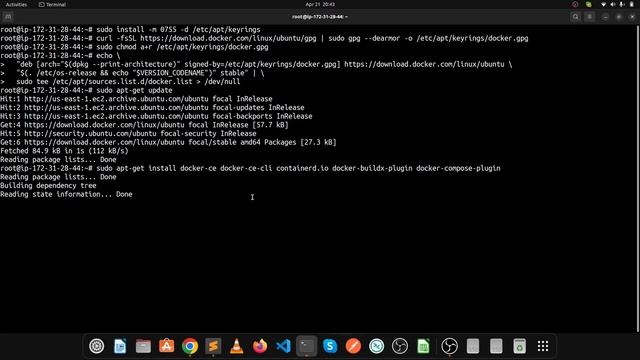
Task: Open the Terminal app menu in top bar
Action: click(52, 4)
